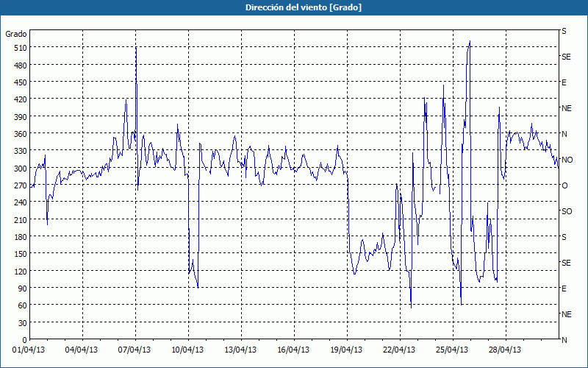
Task: Click the SO compass direction label
Action: (567, 211)
